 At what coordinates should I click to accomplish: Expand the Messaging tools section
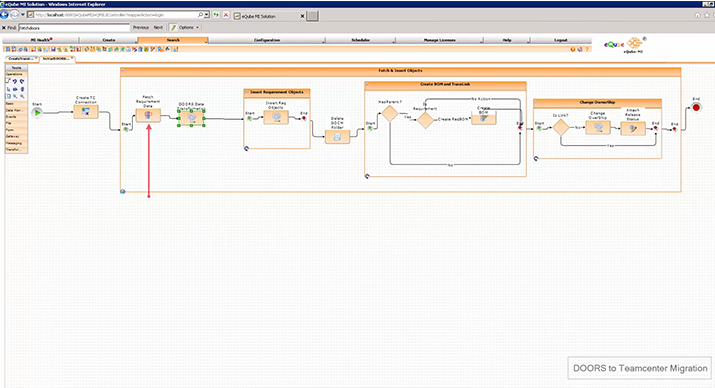(16, 143)
